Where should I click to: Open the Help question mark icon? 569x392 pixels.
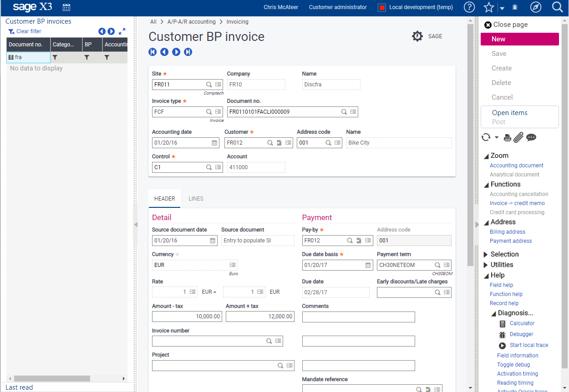[469, 7]
